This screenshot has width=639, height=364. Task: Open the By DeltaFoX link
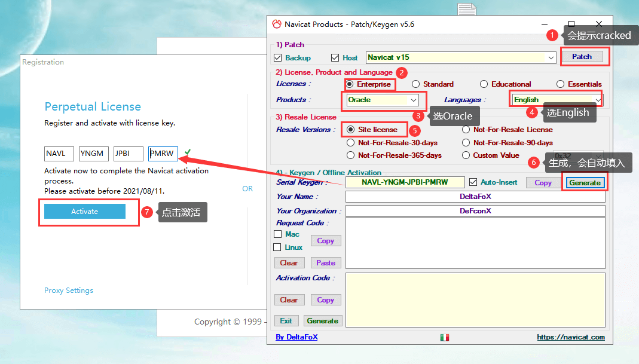[296, 337]
